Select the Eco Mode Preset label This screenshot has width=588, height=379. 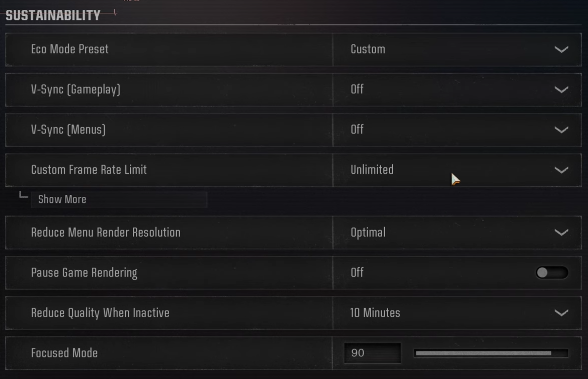[x=70, y=49]
